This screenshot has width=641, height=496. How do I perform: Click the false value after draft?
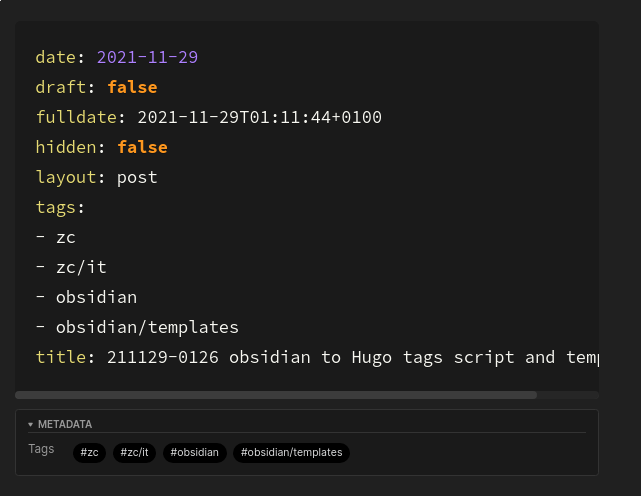point(132,87)
